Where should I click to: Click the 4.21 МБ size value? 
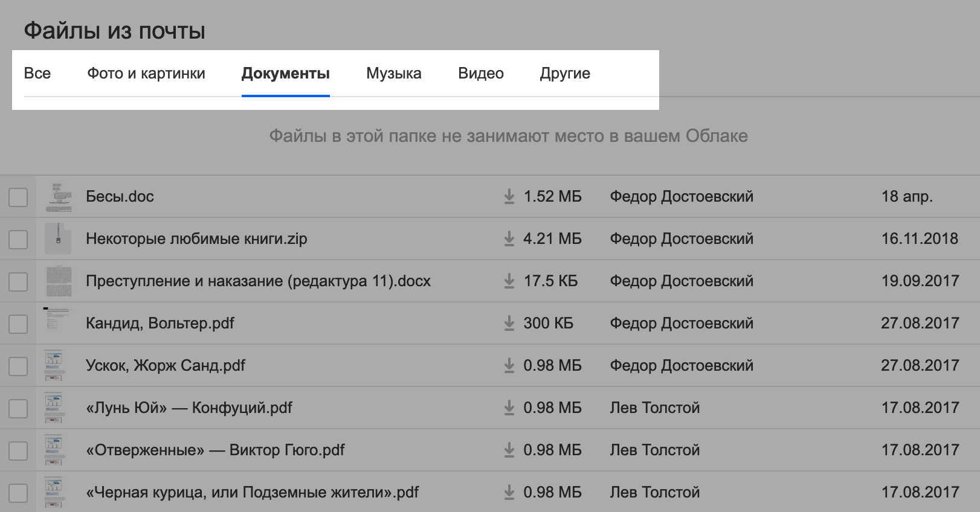click(552, 238)
